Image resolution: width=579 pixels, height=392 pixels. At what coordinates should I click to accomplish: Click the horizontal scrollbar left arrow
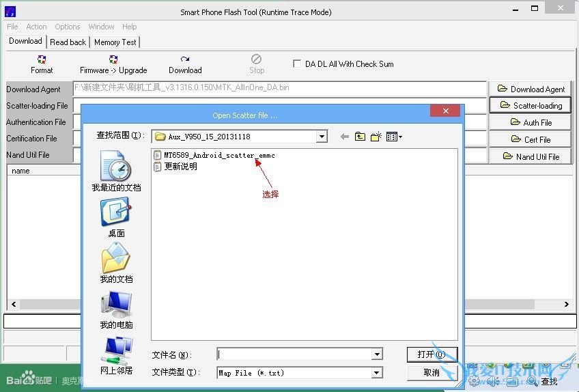click(x=14, y=304)
